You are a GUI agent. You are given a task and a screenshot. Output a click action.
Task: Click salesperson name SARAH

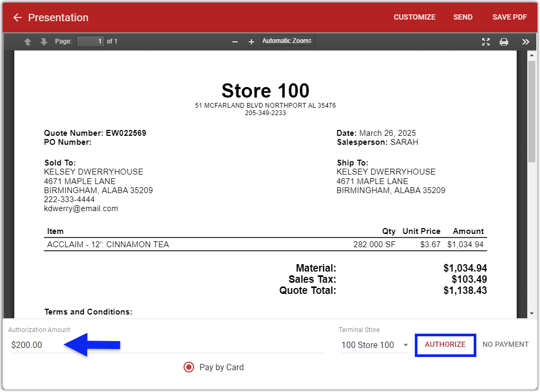(404, 142)
